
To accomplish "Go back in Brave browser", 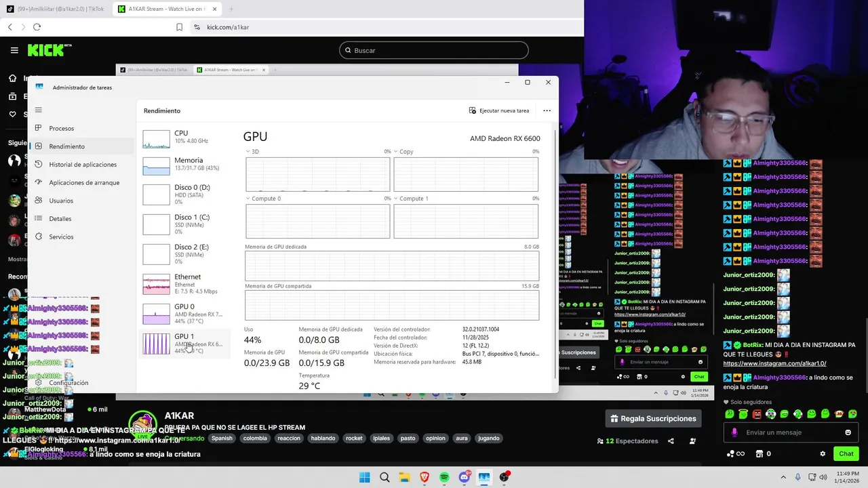I will (x=10, y=27).
